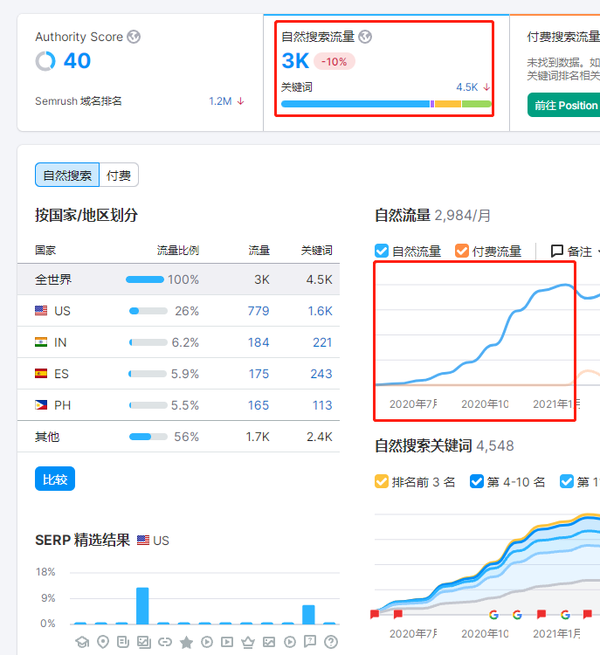Open US traffic value 779

pyautogui.click(x=258, y=311)
